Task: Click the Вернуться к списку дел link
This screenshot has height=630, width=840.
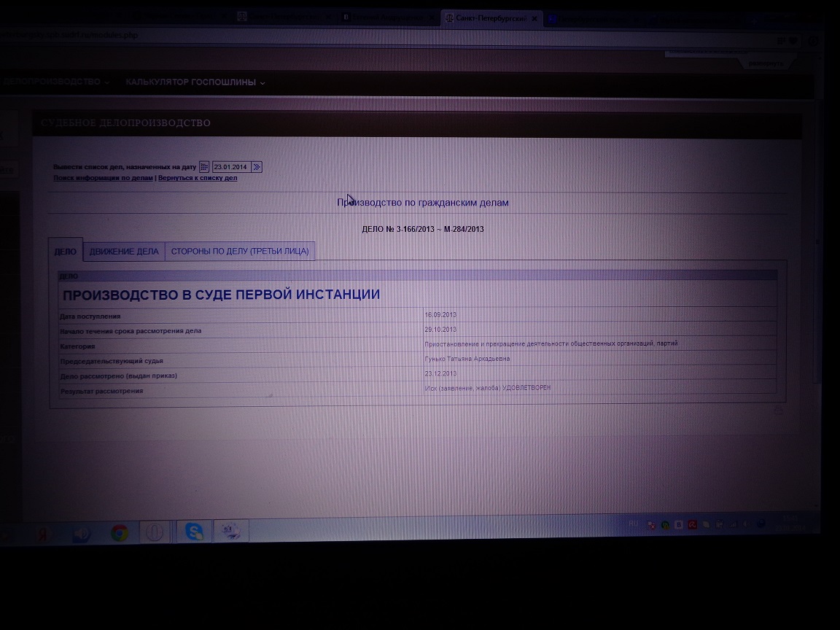Action: (x=198, y=178)
